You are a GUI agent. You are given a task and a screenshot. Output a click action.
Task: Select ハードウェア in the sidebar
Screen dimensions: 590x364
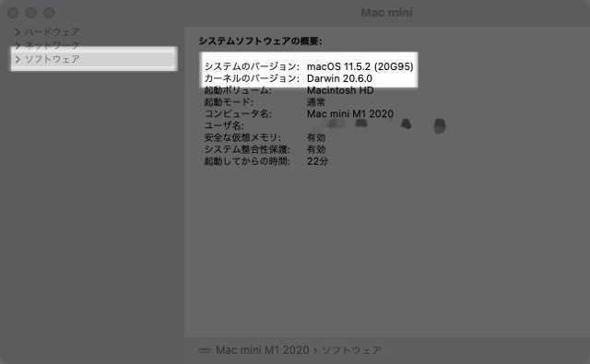click(52, 32)
